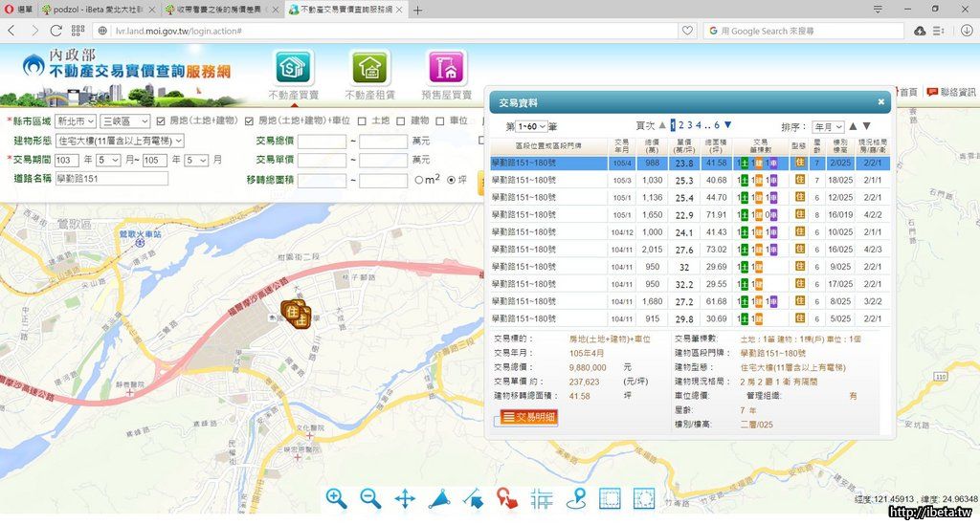Click the zoom in magnifier map tool
Screen dimensions: 980x525
point(336,497)
